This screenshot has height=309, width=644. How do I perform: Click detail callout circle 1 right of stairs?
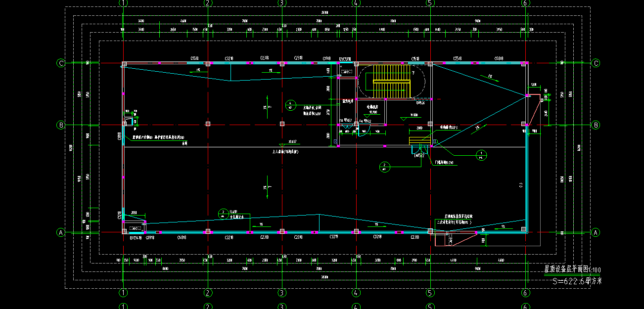point(481,155)
